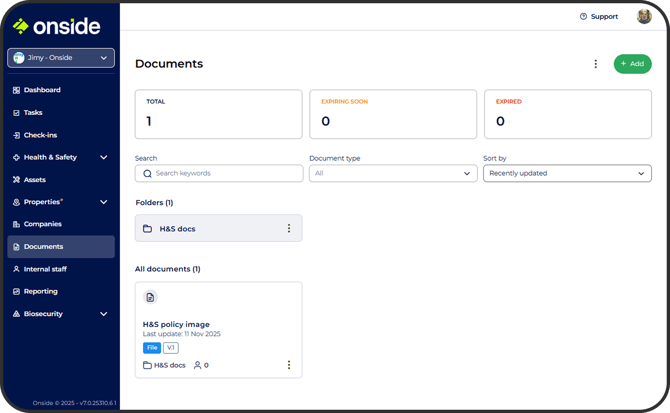670x413 pixels.
Task: Click the Internal staff person icon
Action: coord(16,269)
